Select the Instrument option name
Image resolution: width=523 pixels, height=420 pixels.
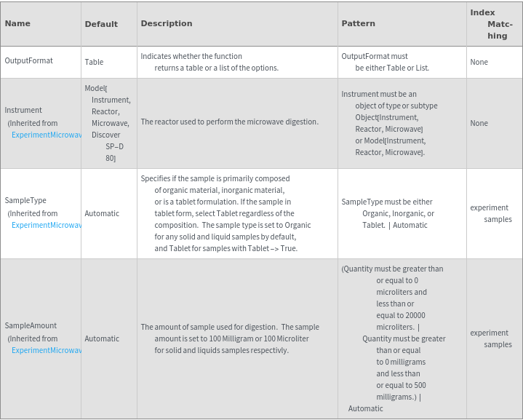click(23, 110)
